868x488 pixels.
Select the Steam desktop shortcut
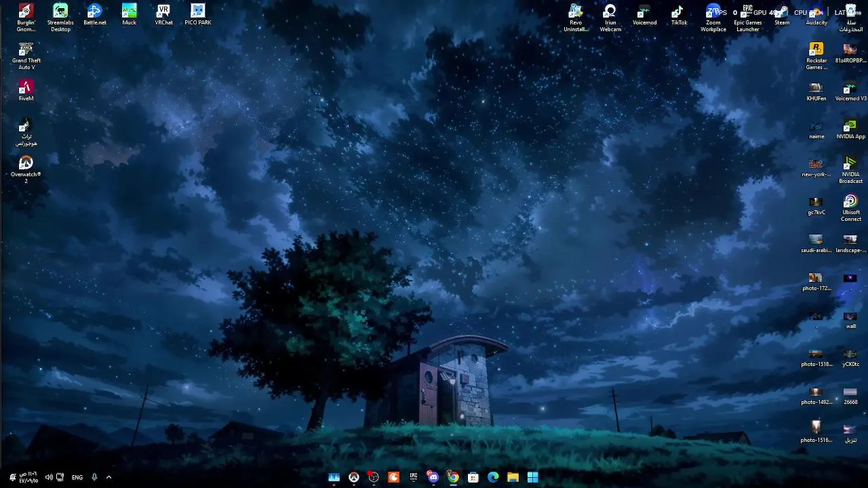(782, 15)
